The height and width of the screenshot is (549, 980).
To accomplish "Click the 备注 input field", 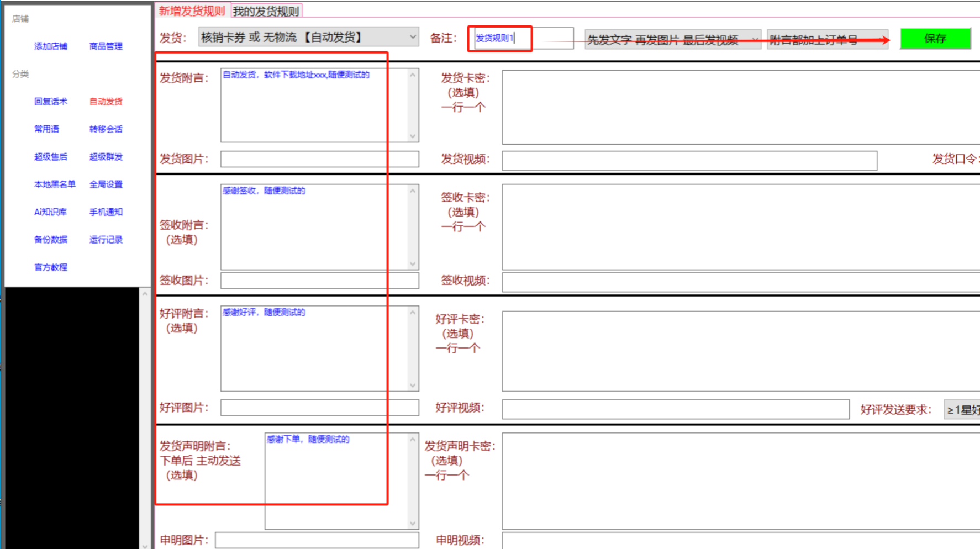I will pyautogui.click(x=523, y=38).
